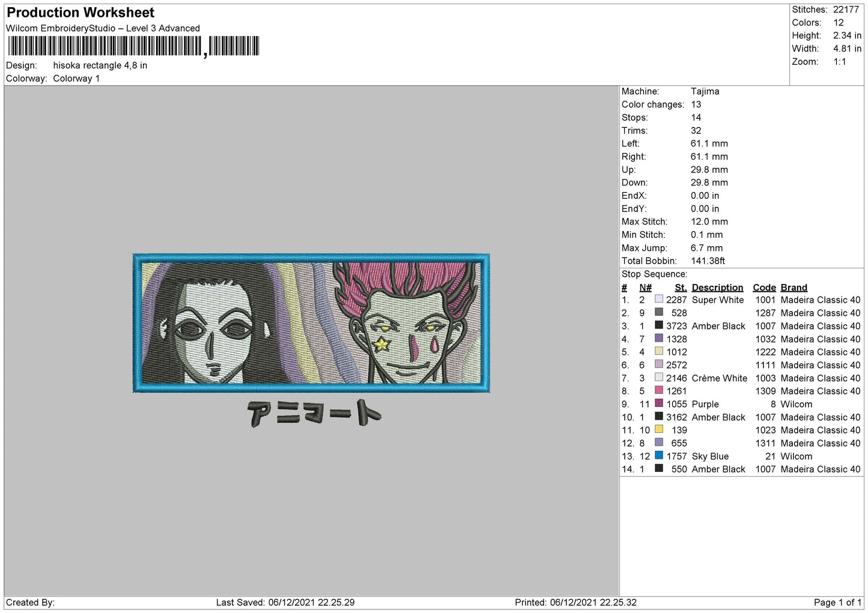
Task: Click the Stitches value 22177
Action: (846, 10)
